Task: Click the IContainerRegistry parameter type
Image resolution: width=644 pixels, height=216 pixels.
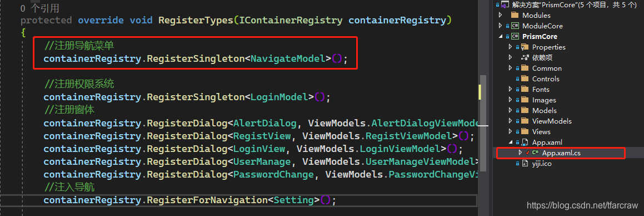Action: click(x=290, y=20)
